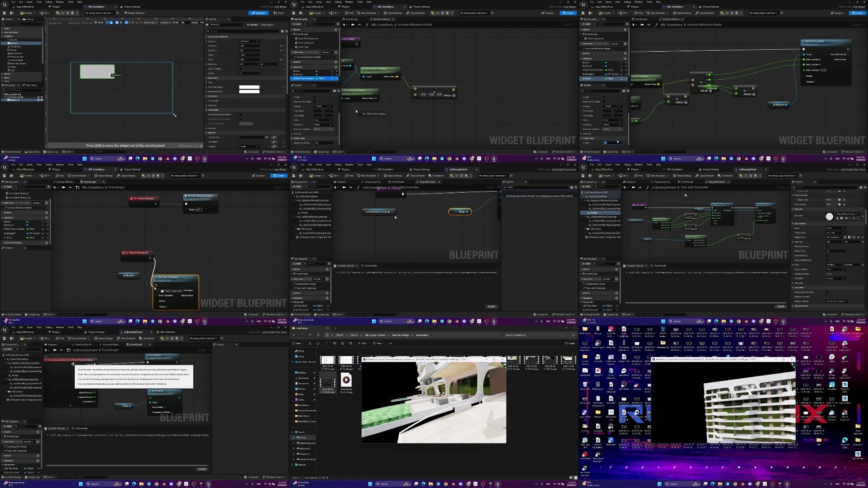Image resolution: width=868 pixels, height=488 pixels.
Task: Click the Cut icon in File Explorer
Action: pos(310,343)
